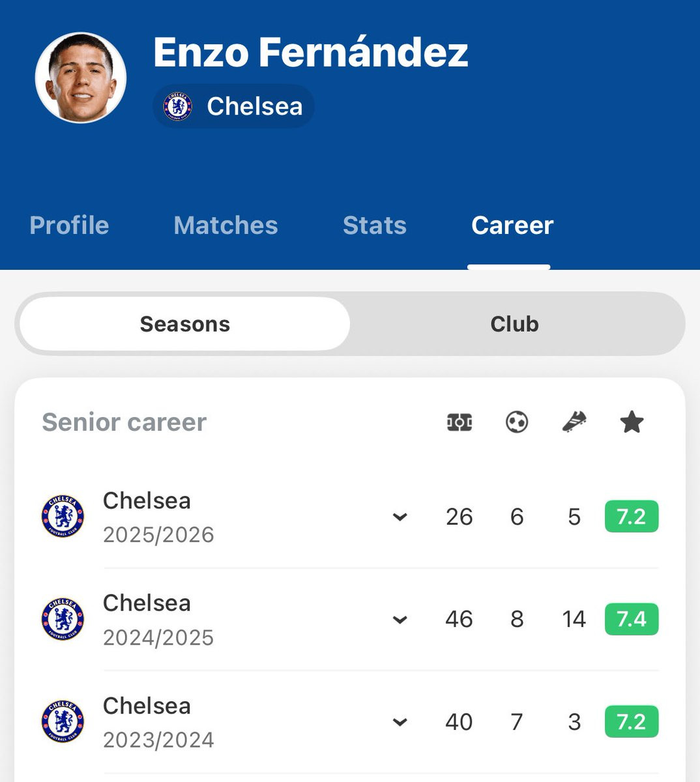
Task: Select the Career tab
Action: [x=512, y=225]
